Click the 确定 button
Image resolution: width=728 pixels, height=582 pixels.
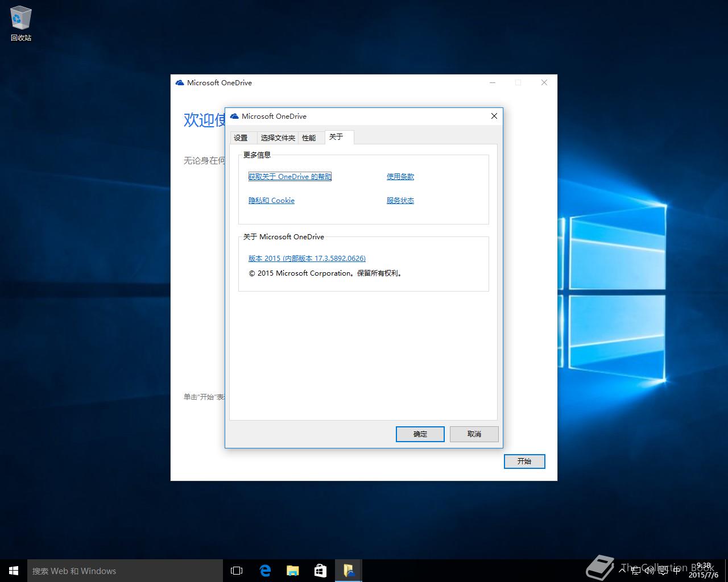(x=420, y=434)
